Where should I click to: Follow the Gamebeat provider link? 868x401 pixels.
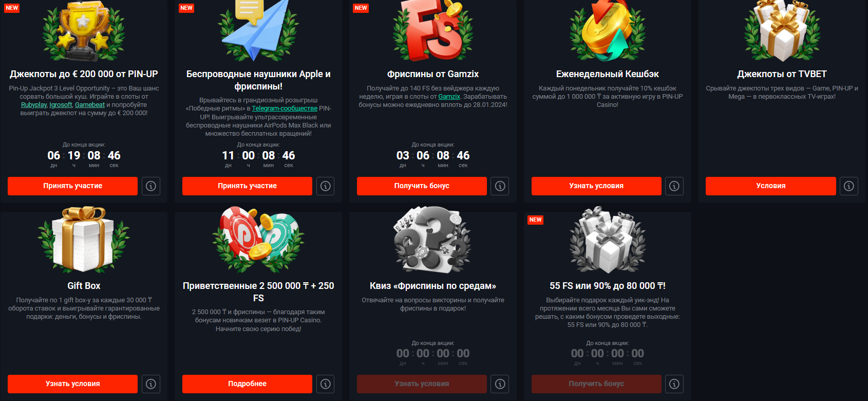pyautogui.click(x=90, y=105)
